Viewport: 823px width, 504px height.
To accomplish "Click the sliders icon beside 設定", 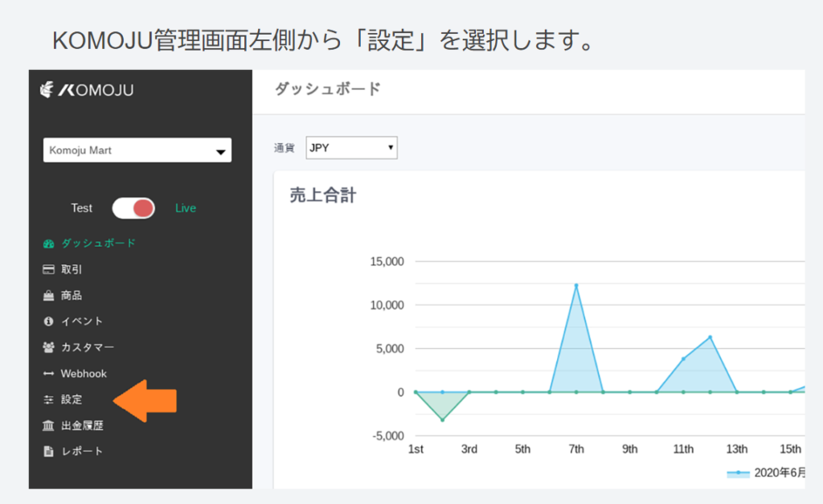I will [x=48, y=400].
